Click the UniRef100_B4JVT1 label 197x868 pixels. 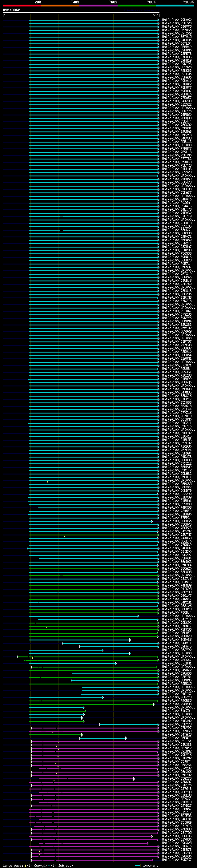tap(176, 643)
